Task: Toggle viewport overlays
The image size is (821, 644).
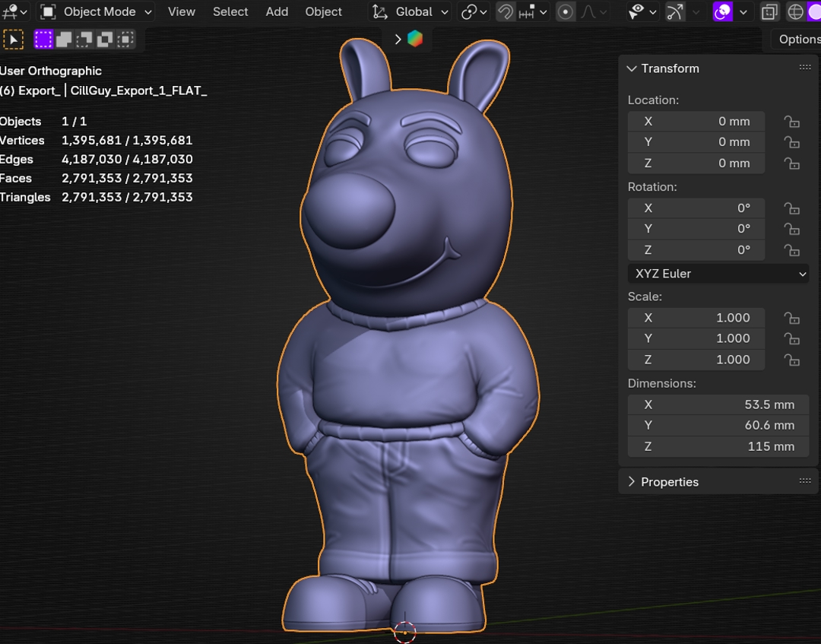Action: coord(722,11)
